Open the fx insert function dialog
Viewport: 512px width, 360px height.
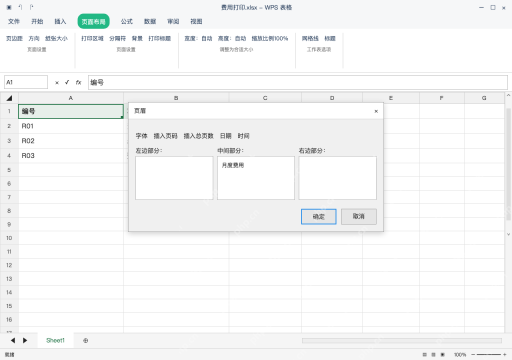(x=78, y=82)
